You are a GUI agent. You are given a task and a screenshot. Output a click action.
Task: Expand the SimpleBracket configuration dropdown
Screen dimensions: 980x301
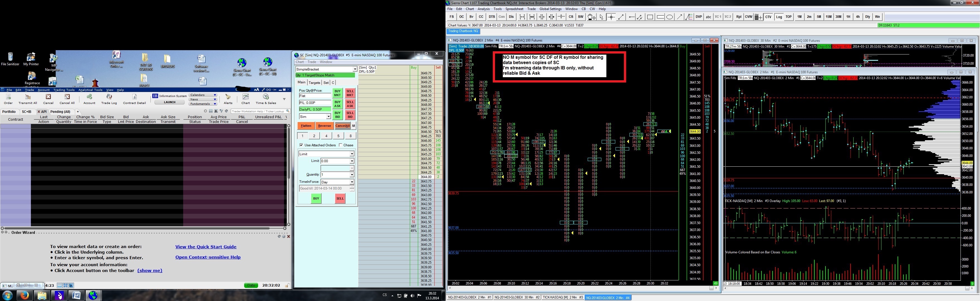point(355,69)
